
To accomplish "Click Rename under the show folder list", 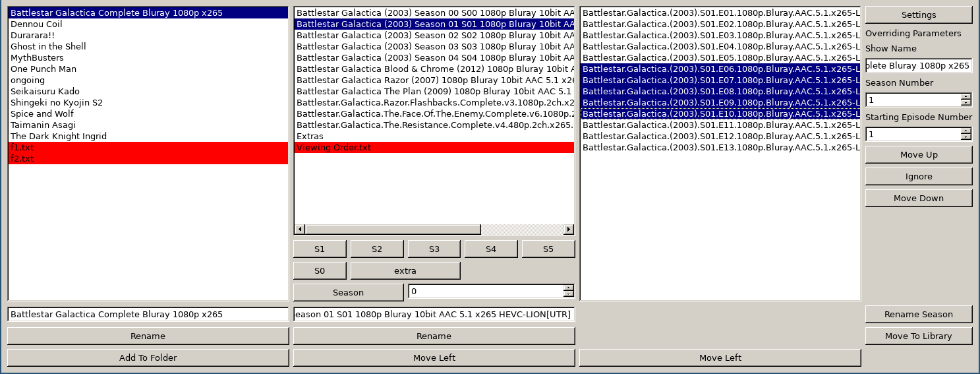I will point(148,336).
